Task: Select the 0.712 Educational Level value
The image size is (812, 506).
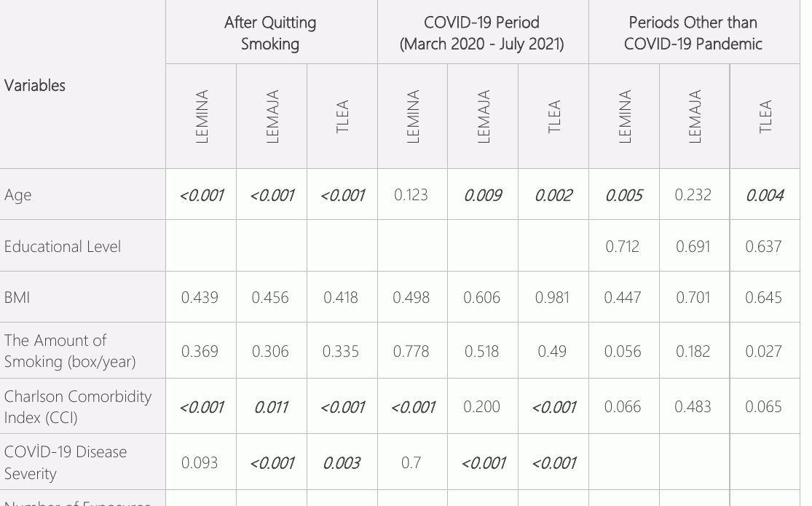Action: click(623, 246)
